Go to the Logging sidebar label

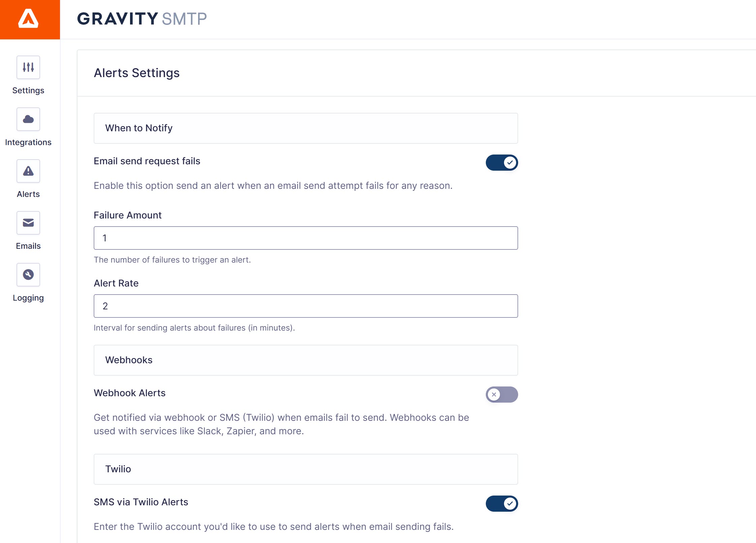28,298
